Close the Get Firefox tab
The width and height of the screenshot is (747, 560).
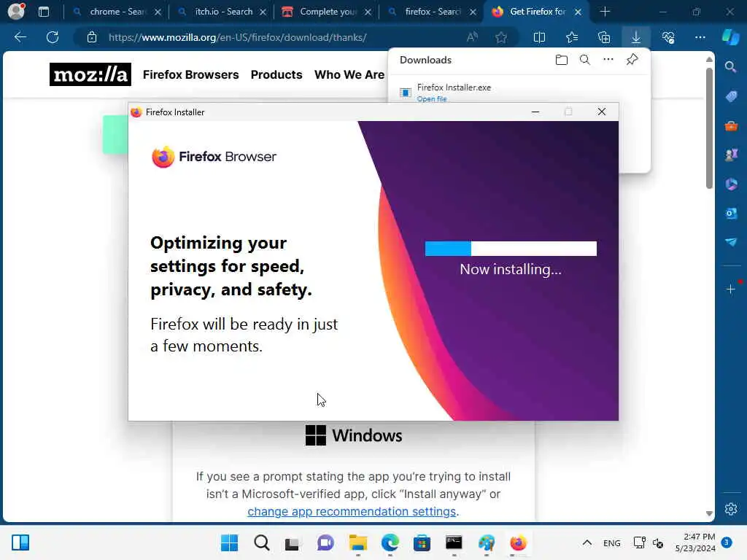pos(578,12)
